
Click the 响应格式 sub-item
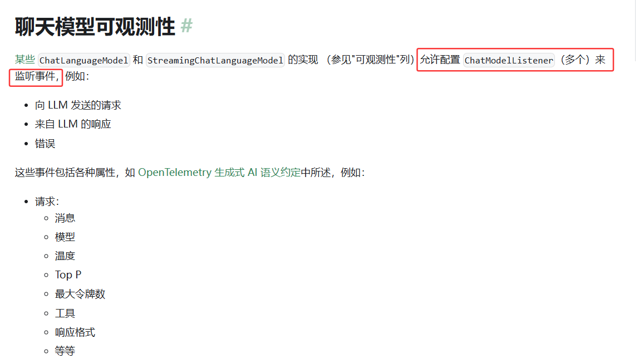pyautogui.click(x=75, y=332)
